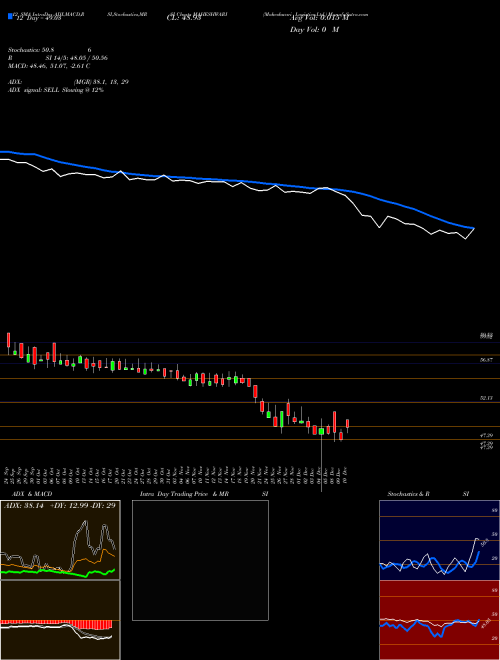Click the end point of the blue SMA line
Viewport: 500px width, 660px height.
pos(473,228)
